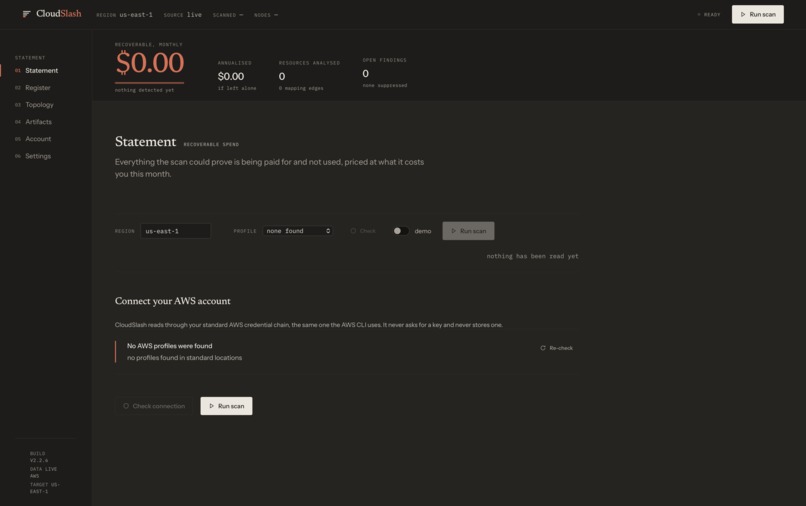The image size is (806, 506).
Task: Click the Check connection button
Action: (x=154, y=406)
